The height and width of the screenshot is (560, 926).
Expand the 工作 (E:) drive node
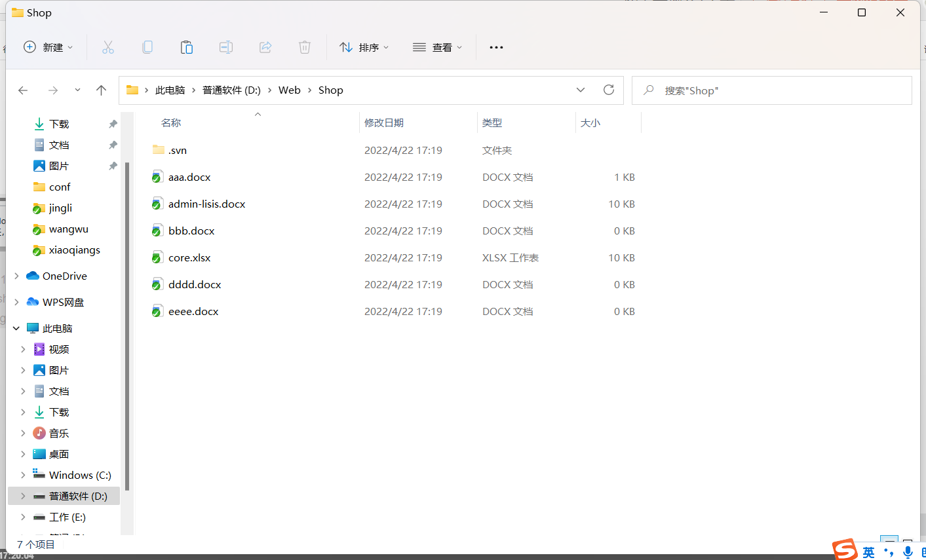(23, 517)
